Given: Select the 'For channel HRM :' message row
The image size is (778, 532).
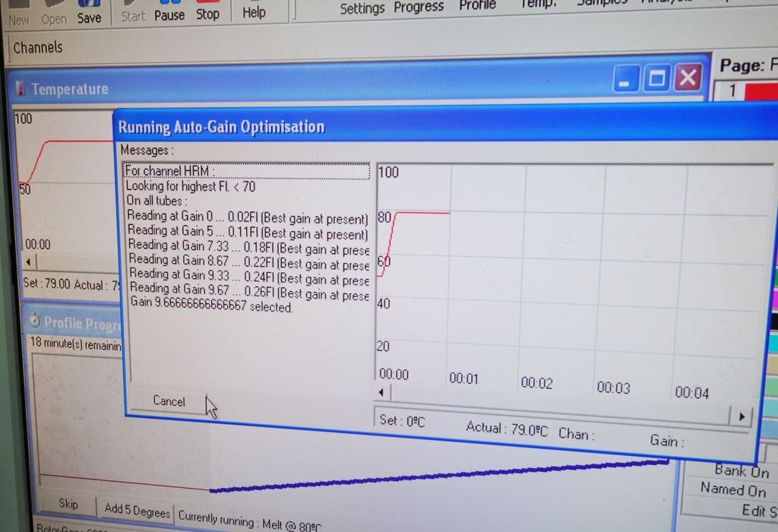Looking at the screenshot, I should tap(247, 171).
